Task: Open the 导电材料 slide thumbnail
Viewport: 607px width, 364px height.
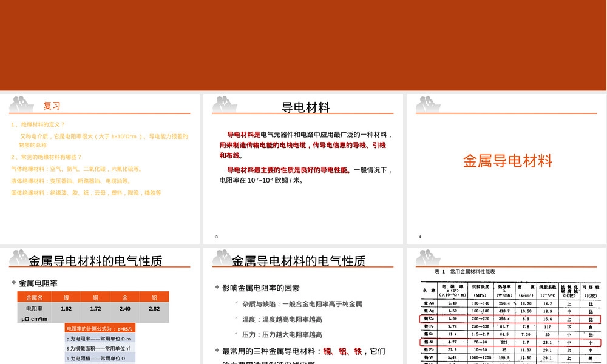Action: (x=303, y=169)
